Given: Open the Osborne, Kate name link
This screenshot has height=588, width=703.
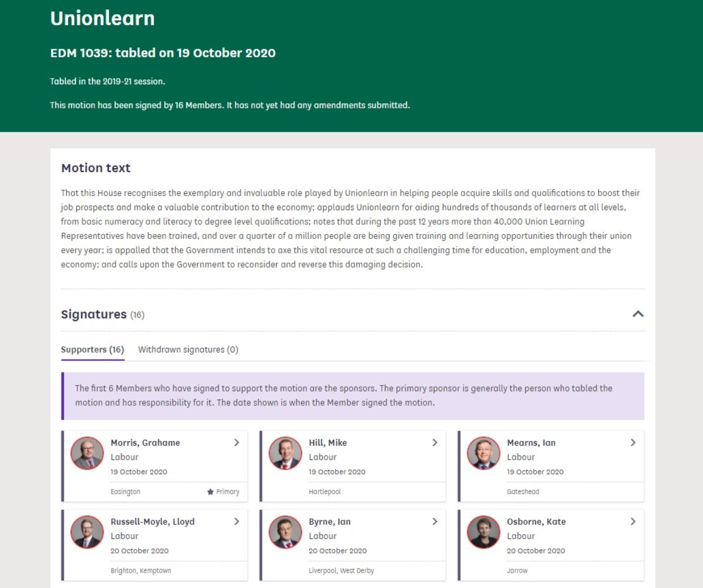Looking at the screenshot, I should click(536, 522).
